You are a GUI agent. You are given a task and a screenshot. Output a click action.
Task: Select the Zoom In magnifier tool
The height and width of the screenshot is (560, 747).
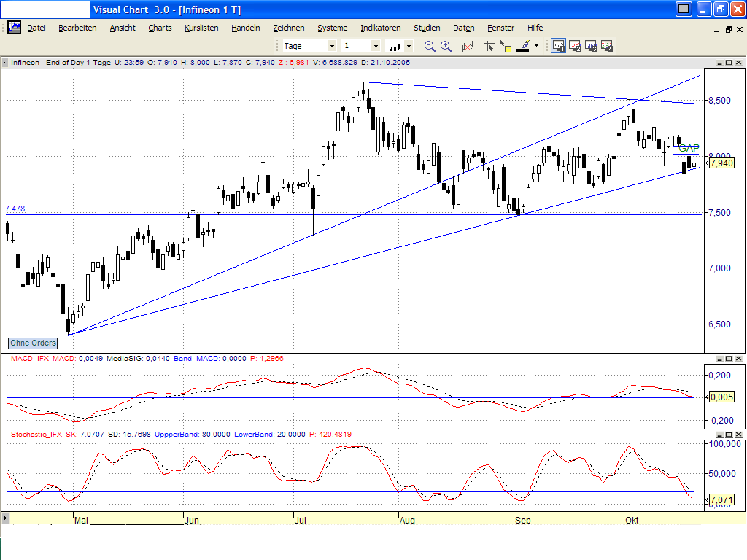tap(445, 45)
